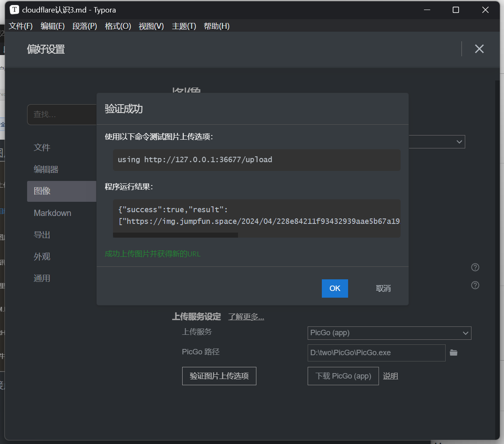The image size is (504, 444).
Task: Click the horizontal scrollbar under the result output
Action: point(176,235)
